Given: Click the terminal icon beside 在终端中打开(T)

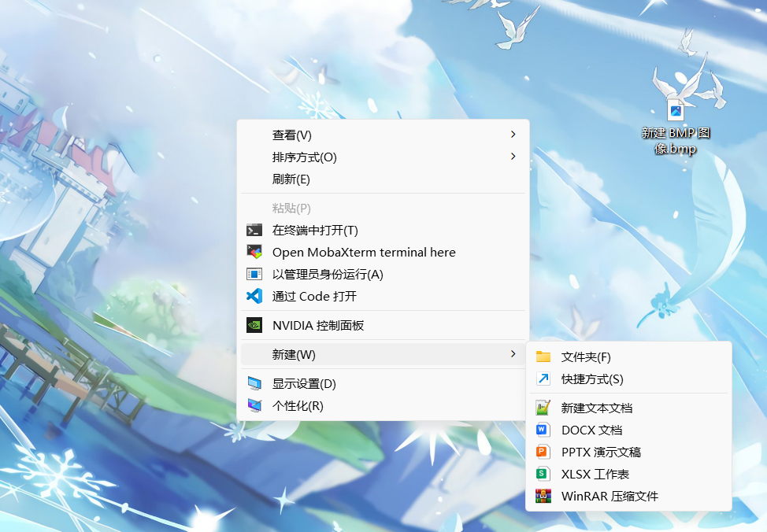Looking at the screenshot, I should point(254,230).
